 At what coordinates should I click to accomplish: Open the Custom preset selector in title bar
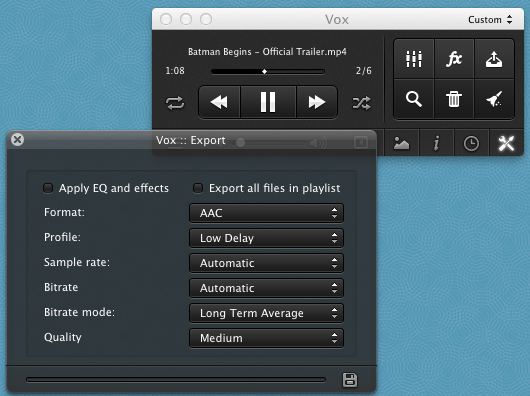(x=490, y=20)
